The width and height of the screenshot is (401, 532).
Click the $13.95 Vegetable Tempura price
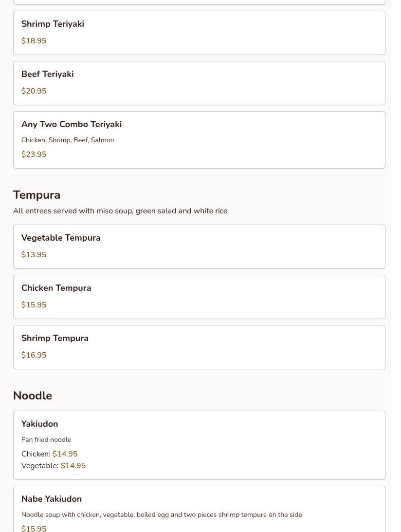tap(34, 255)
